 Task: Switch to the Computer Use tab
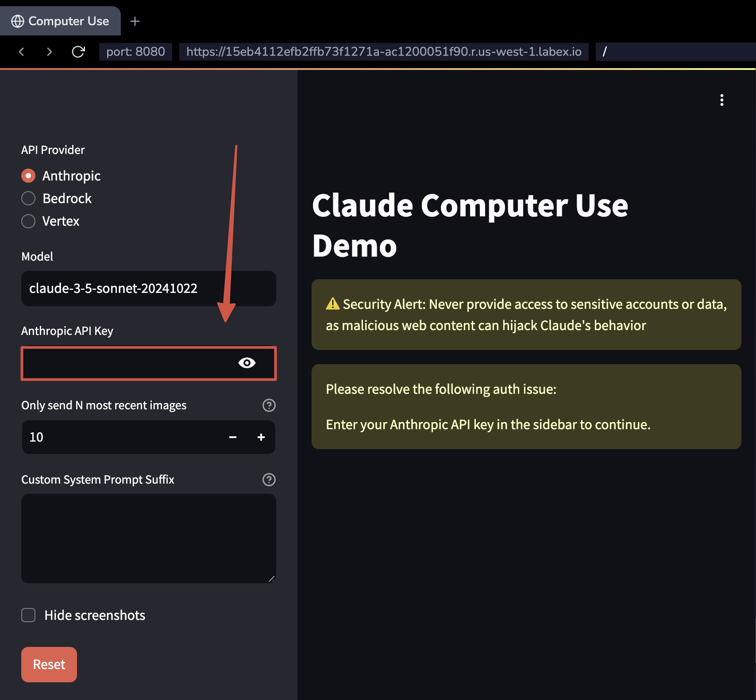tap(61, 21)
